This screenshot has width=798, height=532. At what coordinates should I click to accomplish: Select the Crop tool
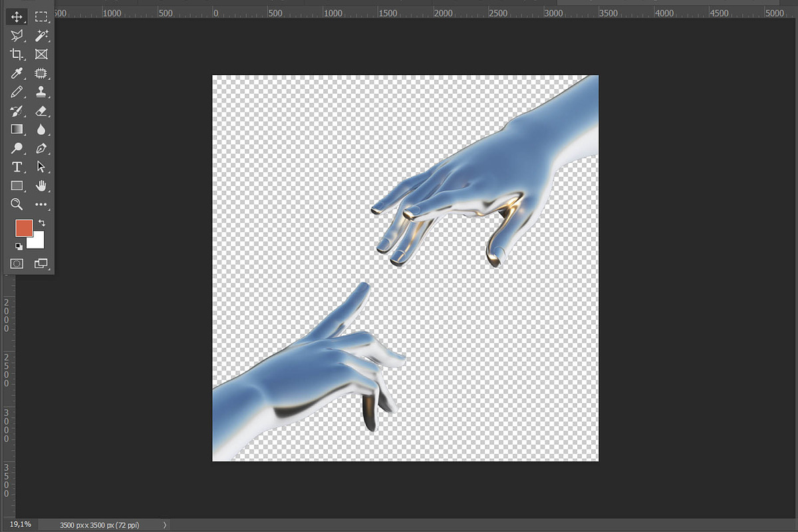17,55
